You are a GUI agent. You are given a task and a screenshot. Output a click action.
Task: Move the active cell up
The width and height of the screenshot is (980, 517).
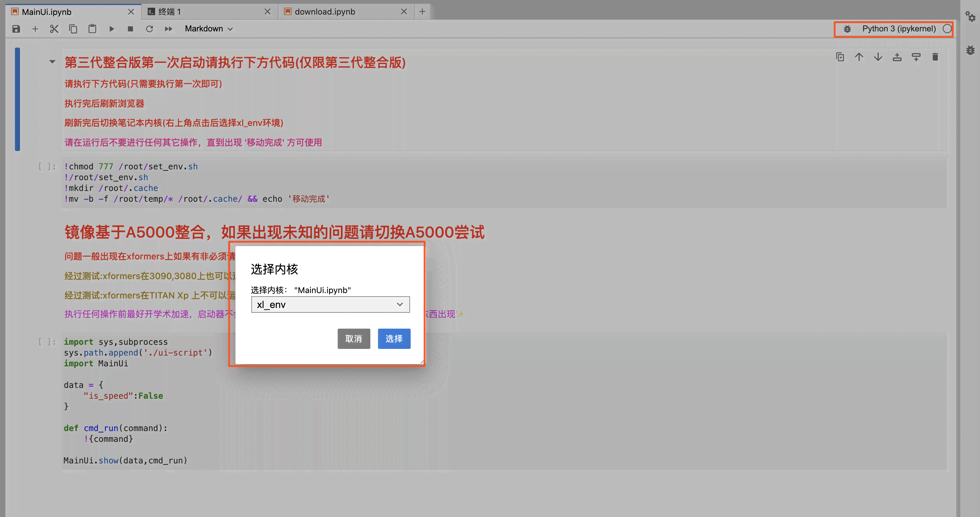coord(859,57)
